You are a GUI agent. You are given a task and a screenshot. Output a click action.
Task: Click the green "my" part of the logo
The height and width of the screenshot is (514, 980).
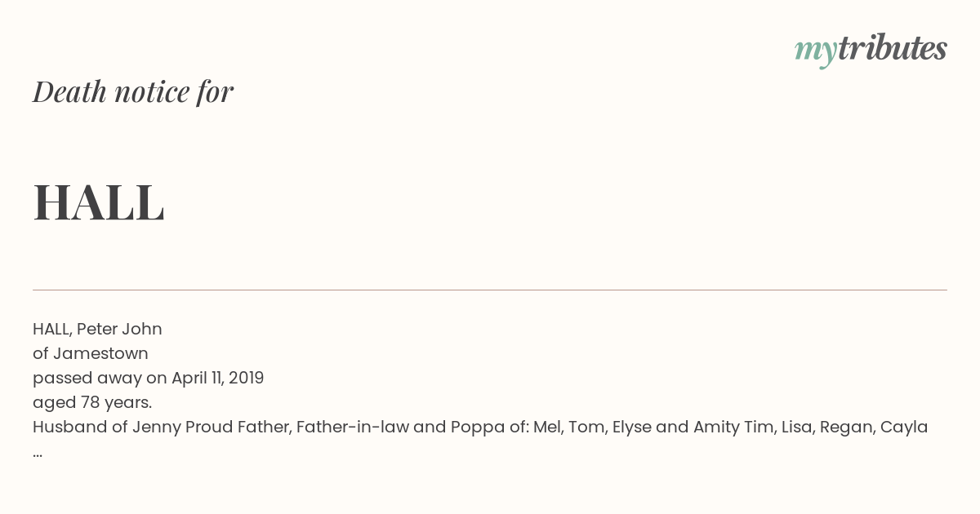click(x=816, y=53)
